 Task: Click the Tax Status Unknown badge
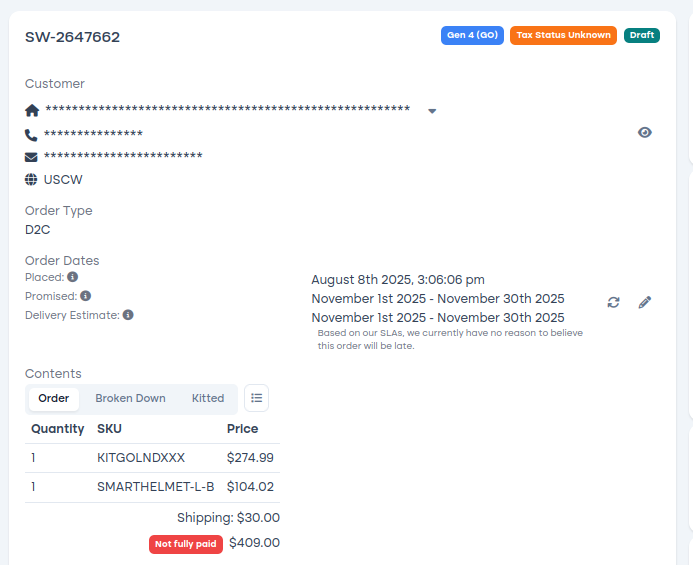pyautogui.click(x=564, y=35)
